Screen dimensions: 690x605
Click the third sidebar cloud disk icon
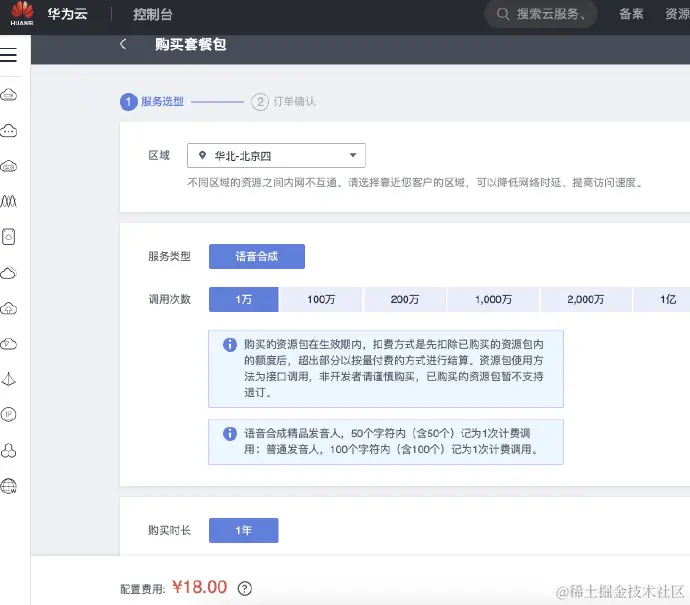9,166
